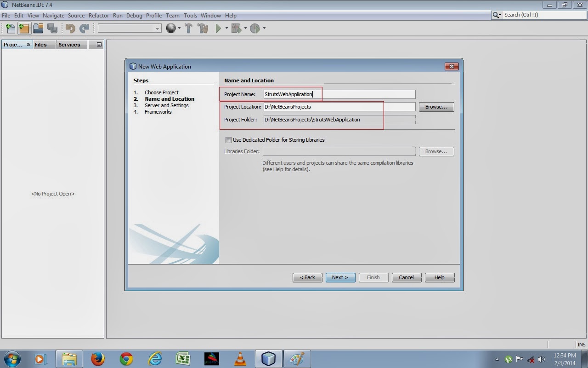This screenshot has height=368, width=588.
Task: Click the Back button in wizard
Action: coord(307,277)
